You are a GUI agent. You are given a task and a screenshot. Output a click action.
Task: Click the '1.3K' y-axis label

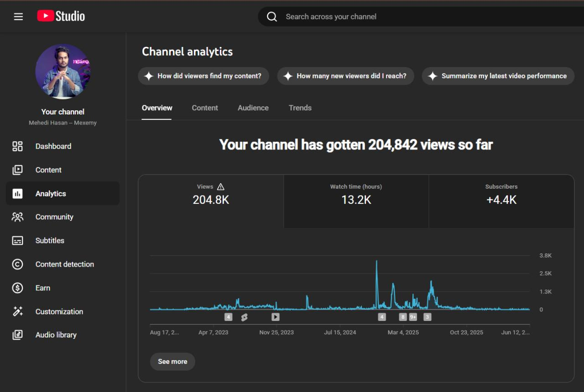546,292
